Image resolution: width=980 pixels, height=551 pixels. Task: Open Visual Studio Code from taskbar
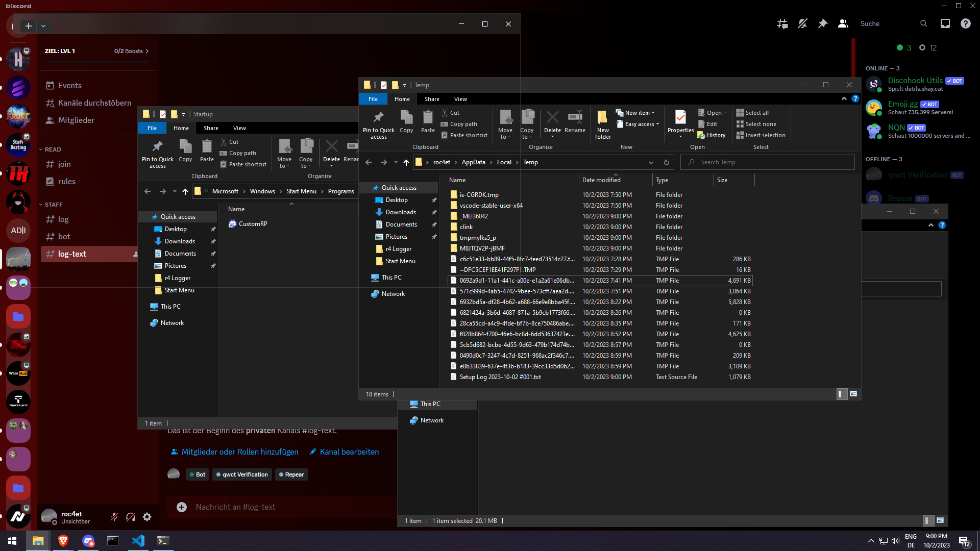pyautogui.click(x=138, y=541)
